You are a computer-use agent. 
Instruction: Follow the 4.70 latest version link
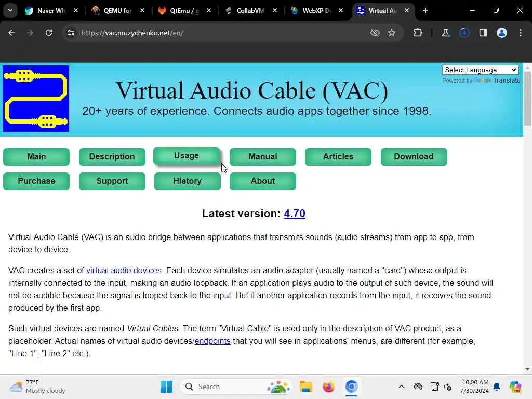coord(295,214)
